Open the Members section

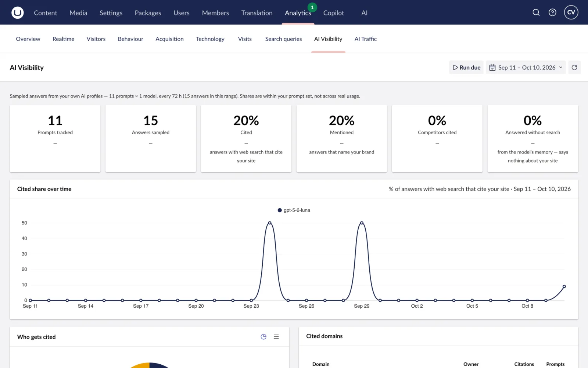point(215,13)
